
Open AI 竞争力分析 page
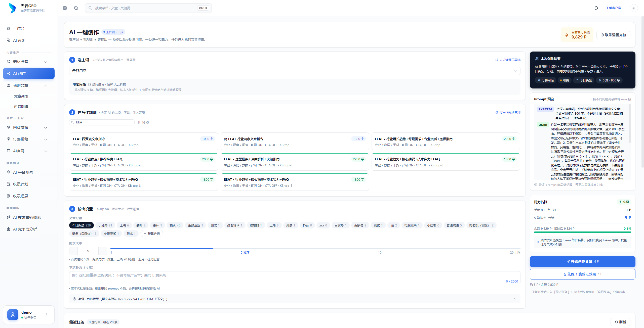29,229
